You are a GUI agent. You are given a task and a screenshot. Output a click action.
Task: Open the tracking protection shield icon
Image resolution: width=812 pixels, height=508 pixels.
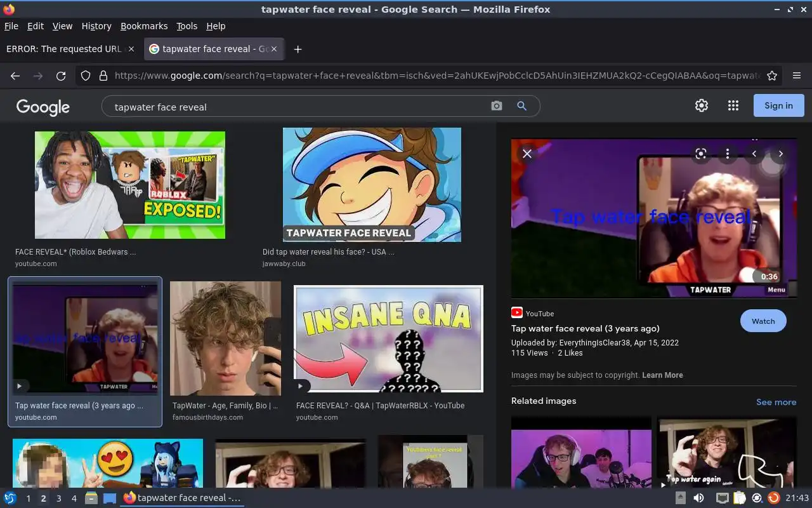(86, 76)
